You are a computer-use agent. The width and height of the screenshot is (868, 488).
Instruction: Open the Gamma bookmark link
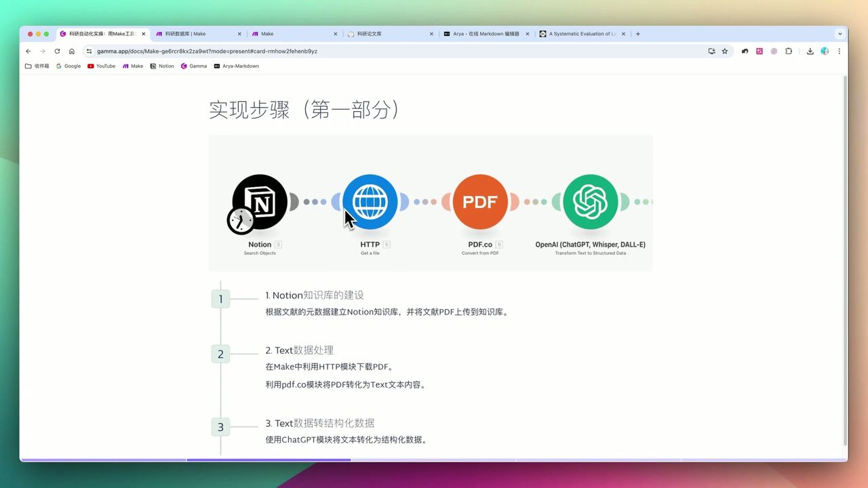(x=193, y=66)
